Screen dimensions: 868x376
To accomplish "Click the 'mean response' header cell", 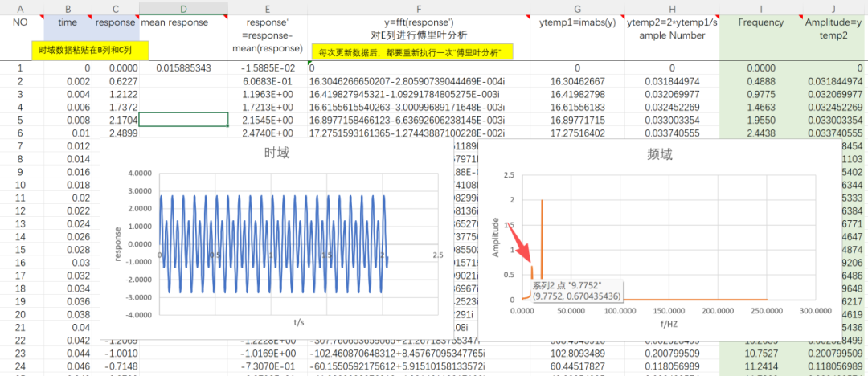I will (183, 39).
